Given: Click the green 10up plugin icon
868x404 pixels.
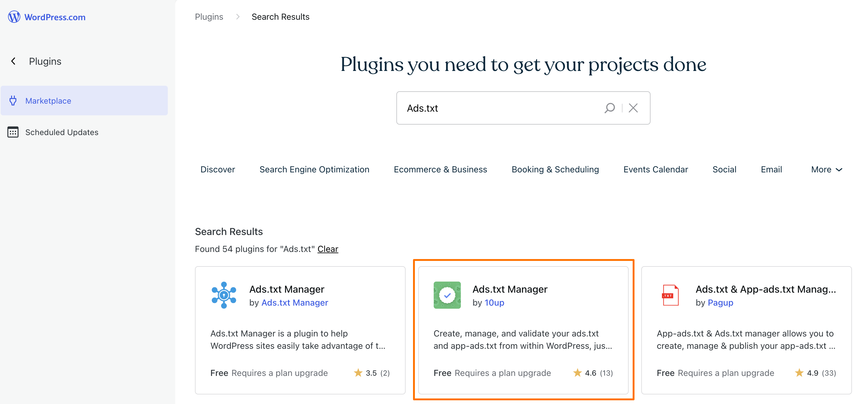Looking at the screenshot, I should tap(447, 295).
